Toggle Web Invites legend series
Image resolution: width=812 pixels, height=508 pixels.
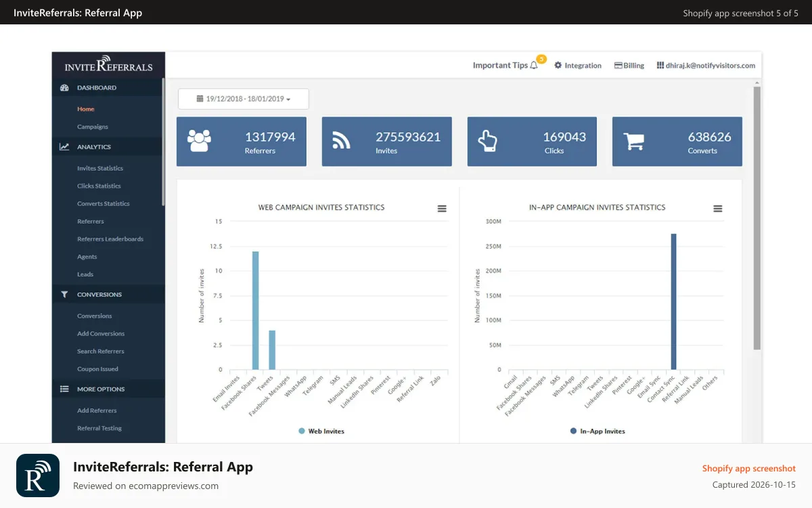[321, 431]
